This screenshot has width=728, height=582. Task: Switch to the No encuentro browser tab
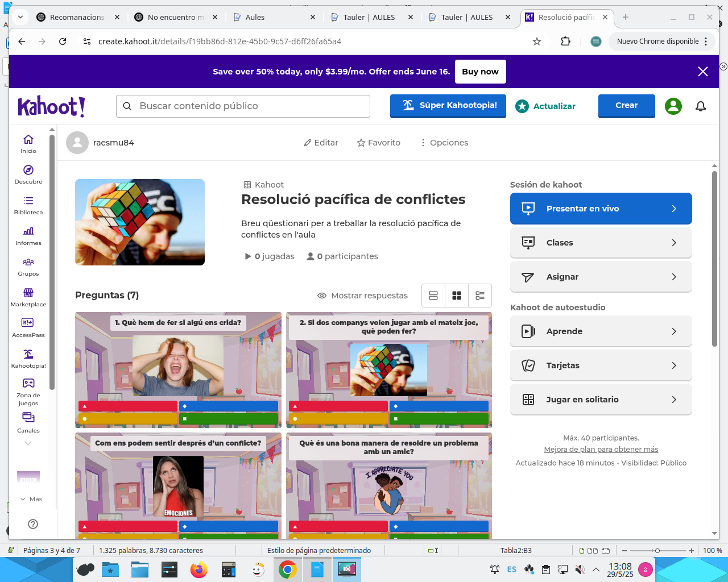click(x=175, y=17)
